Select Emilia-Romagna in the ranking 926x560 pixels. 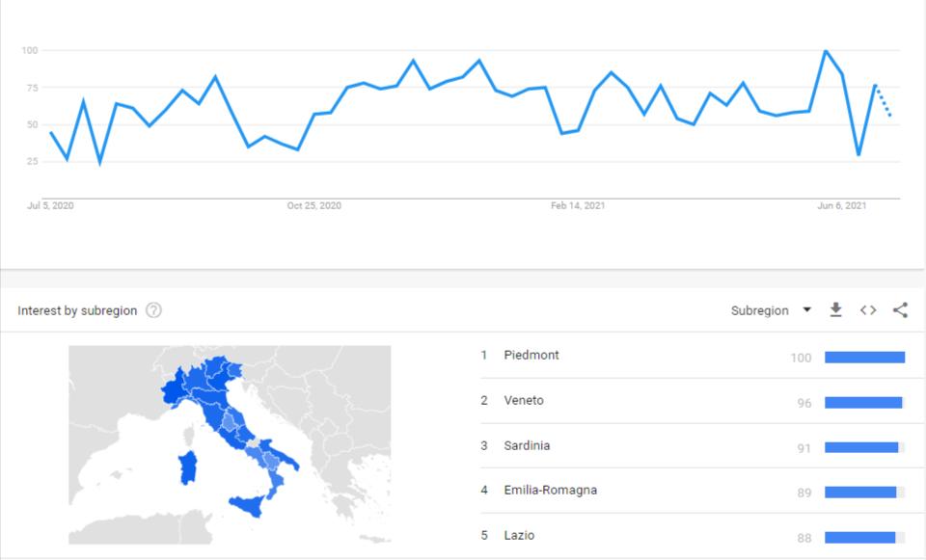coord(551,491)
